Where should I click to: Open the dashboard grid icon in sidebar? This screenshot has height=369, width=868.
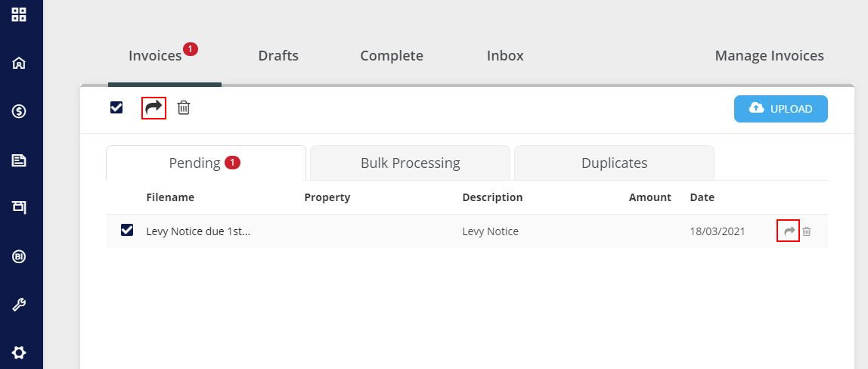pyautogui.click(x=19, y=14)
